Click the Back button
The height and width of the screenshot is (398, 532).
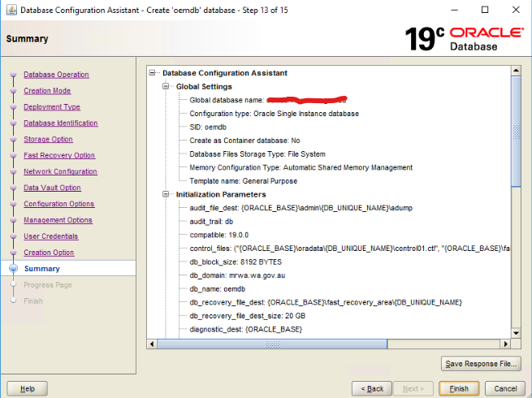coord(372,388)
